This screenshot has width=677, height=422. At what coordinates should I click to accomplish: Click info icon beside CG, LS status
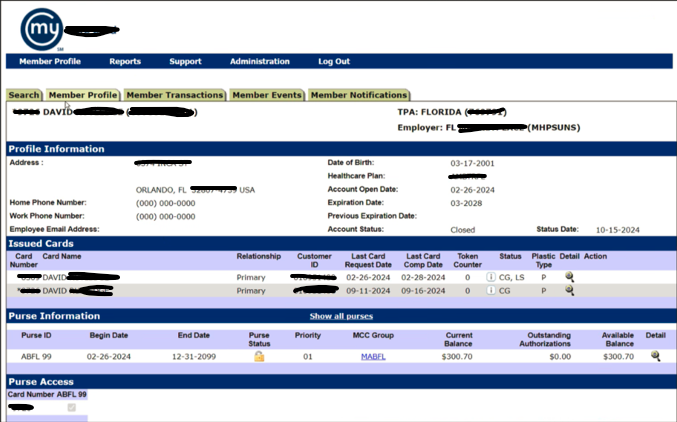[490, 277]
